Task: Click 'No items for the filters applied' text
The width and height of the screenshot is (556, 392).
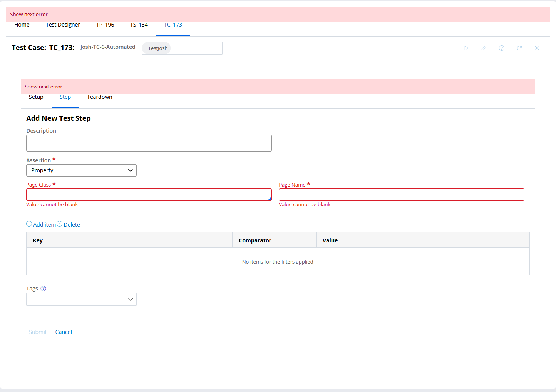Action: (x=278, y=262)
